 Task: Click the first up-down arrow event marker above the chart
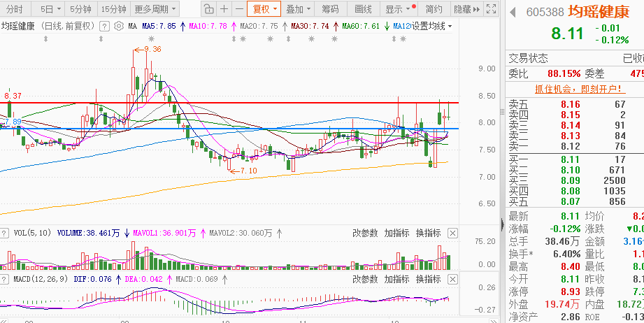(46, 39)
